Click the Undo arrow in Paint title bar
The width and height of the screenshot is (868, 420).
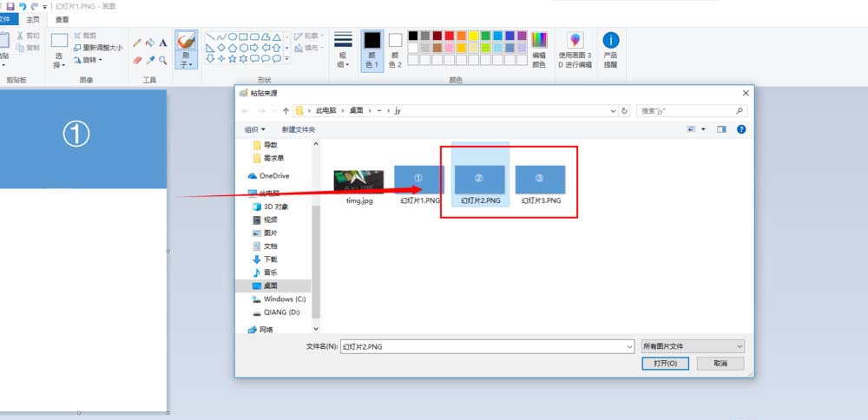tap(23, 6)
